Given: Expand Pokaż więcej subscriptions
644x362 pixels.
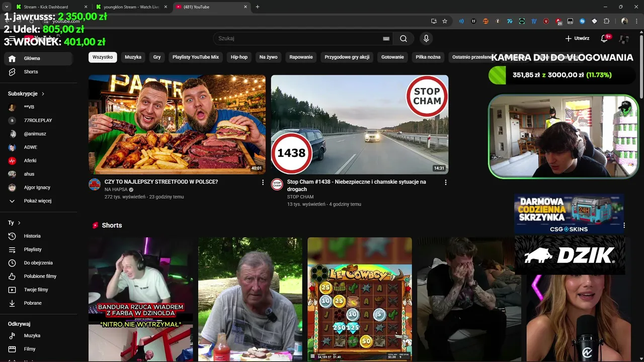Looking at the screenshot, I should (x=39, y=201).
